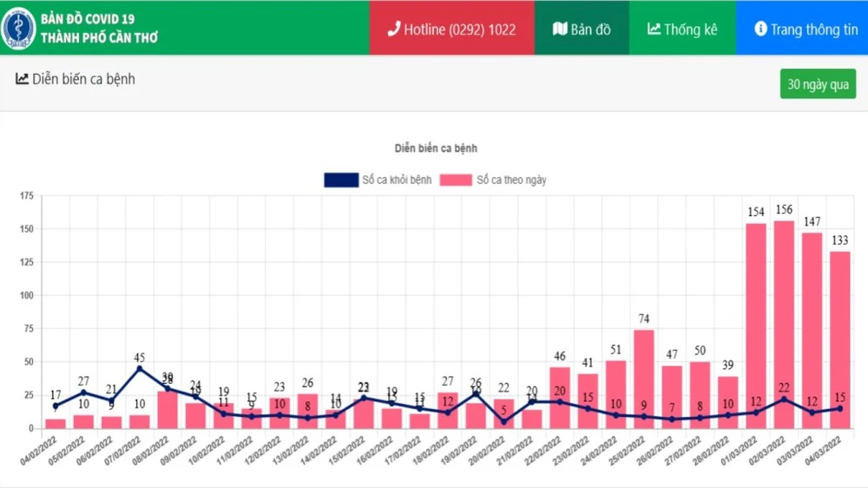The image size is (868, 488).
Task: Click the line data point labeled 45
Action: coord(139,368)
